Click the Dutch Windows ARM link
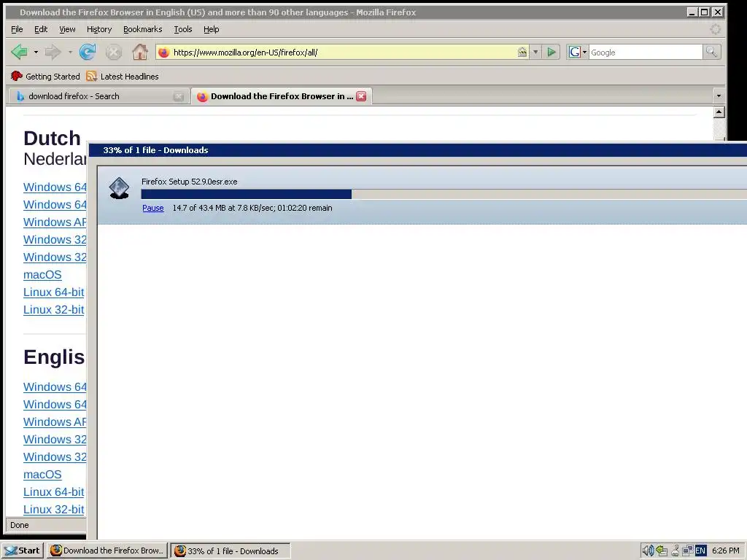This screenshot has width=747, height=560. click(55, 222)
